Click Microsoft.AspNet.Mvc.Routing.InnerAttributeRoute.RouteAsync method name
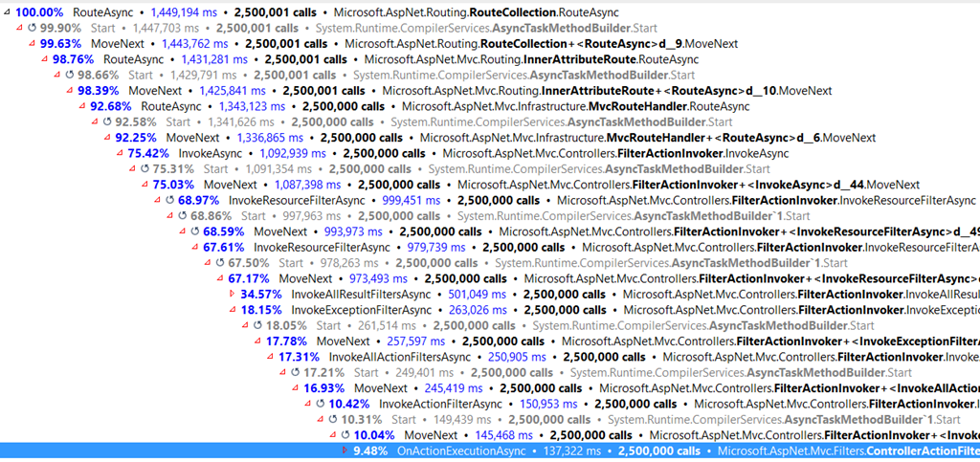The width and height of the screenshot is (980, 462). (531, 59)
